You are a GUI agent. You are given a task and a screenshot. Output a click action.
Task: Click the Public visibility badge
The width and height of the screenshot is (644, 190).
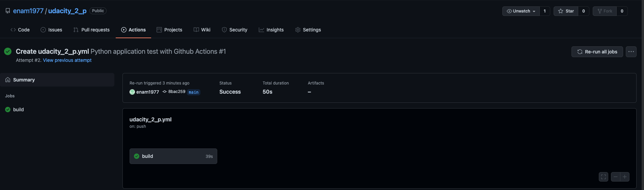pos(98,11)
